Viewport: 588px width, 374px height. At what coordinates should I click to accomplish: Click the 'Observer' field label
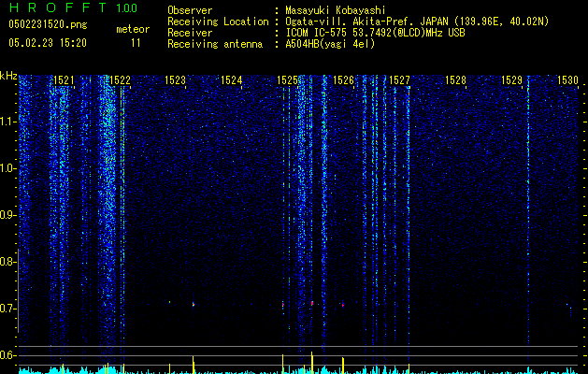click(x=190, y=10)
